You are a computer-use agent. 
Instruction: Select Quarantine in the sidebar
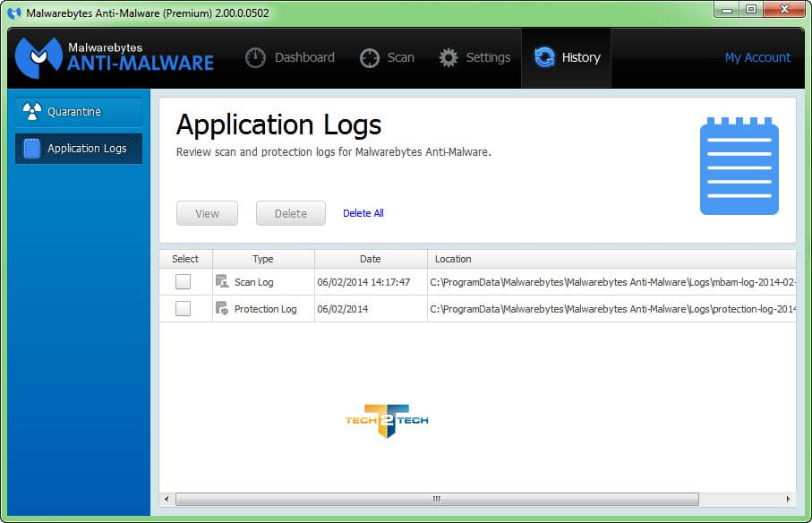[79, 112]
